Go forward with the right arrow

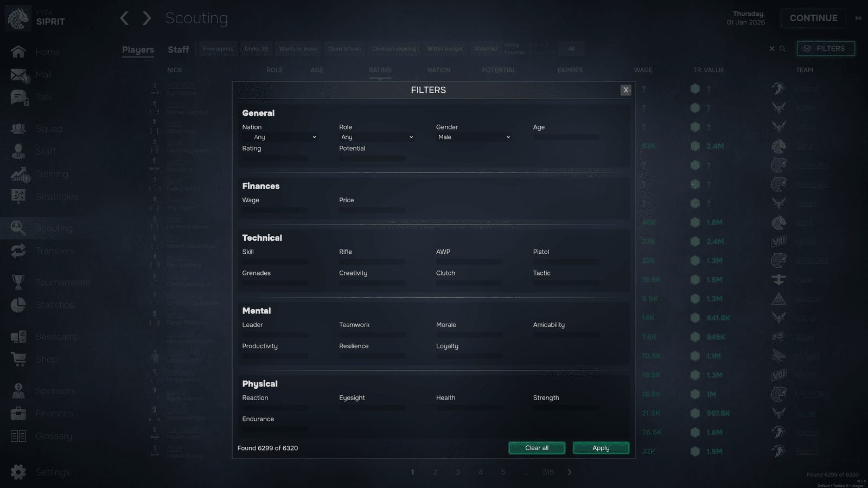[x=147, y=18]
